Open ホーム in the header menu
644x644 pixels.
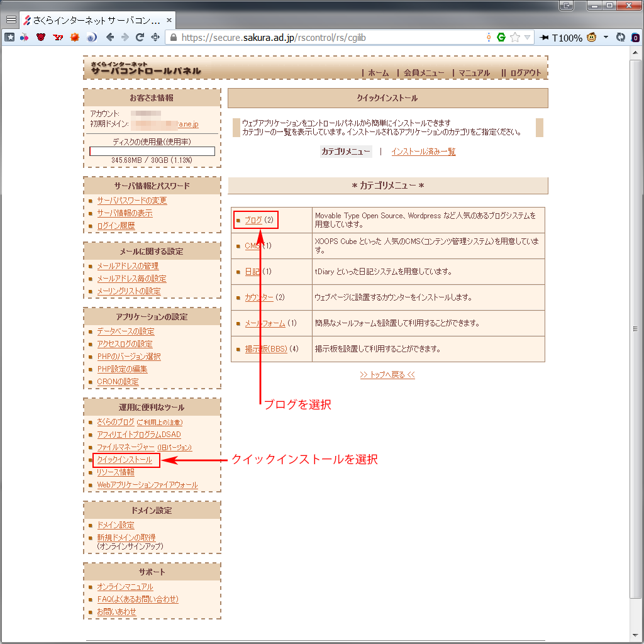378,73
